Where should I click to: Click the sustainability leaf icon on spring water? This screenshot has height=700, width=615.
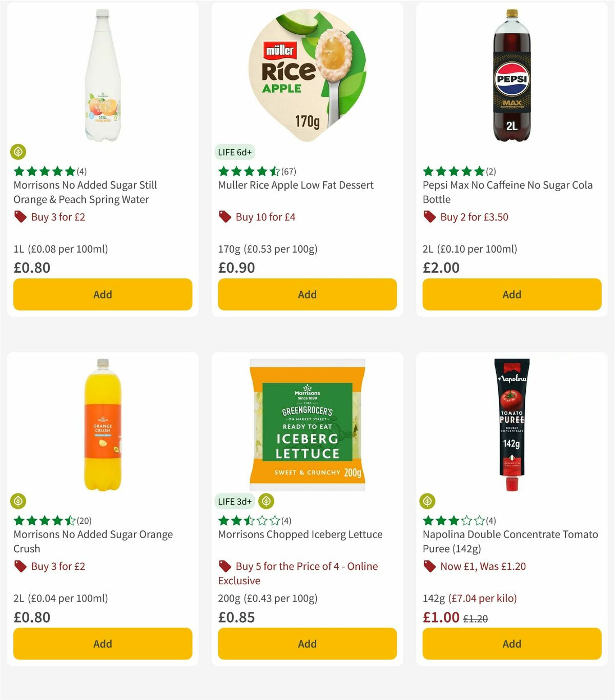pos(19,152)
